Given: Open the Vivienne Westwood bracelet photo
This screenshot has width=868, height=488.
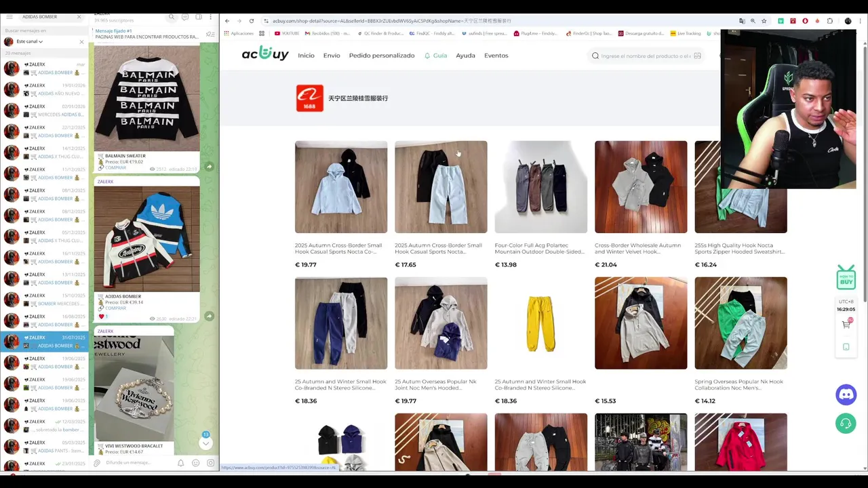Looking at the screenshot, I should pyautogui.click(x=134, y=388).
